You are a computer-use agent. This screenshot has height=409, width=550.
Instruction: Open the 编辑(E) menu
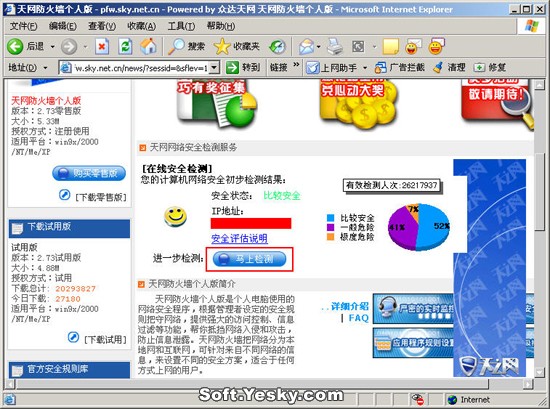coord(62,26)
